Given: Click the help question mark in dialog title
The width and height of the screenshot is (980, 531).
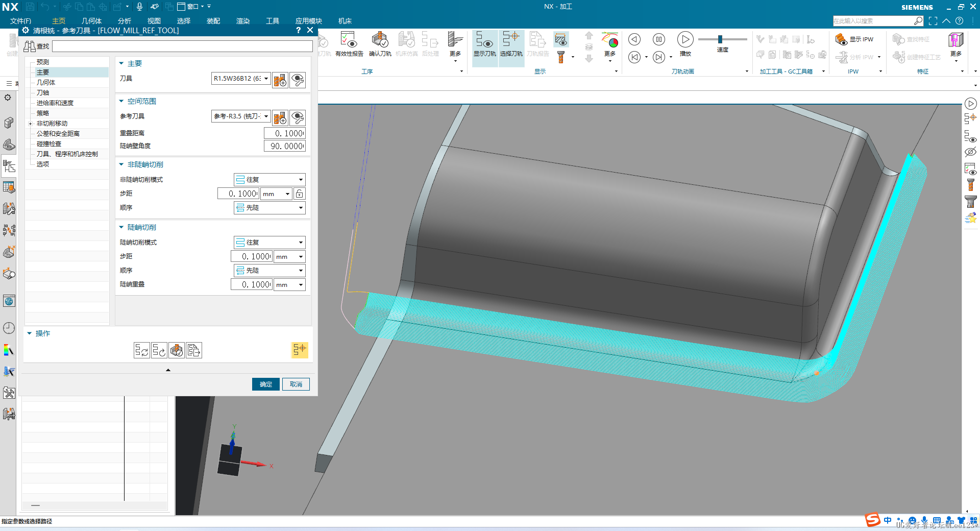Looking at the screenshot, I should click(x=298, y=30).
